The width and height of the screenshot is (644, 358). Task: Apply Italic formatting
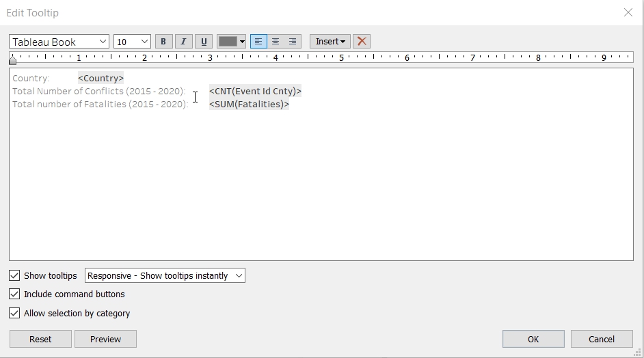pyautogui.click(x=183, y=42)
